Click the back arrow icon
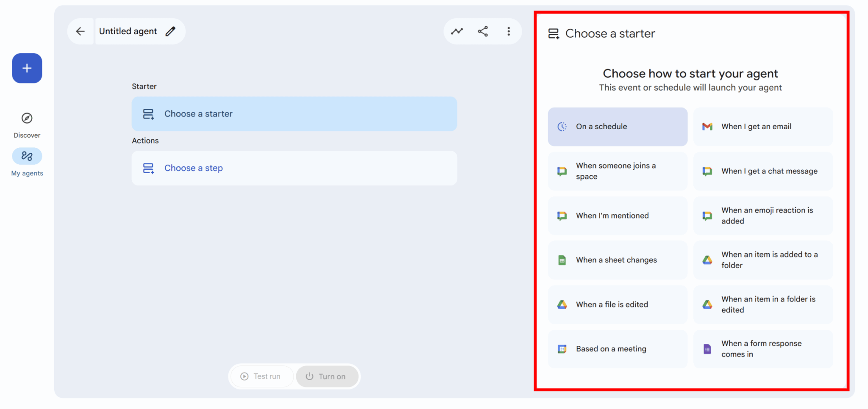Viewport: 868px width, 409px height. [x=80, y=31]
